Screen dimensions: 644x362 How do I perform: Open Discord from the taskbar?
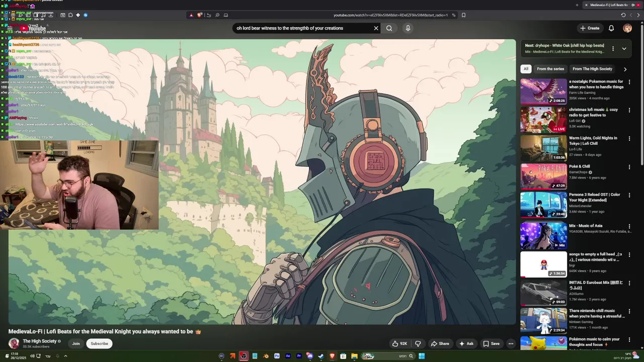pos(310,356)
